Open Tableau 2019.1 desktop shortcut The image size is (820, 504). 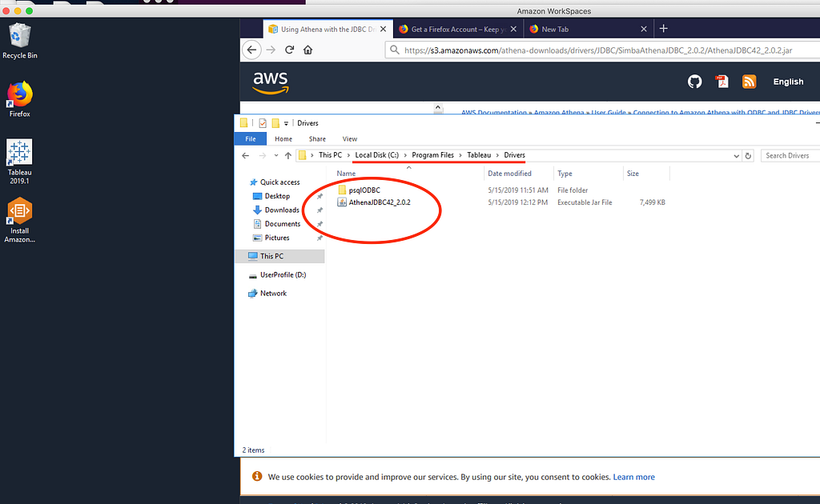pos(19,162)
